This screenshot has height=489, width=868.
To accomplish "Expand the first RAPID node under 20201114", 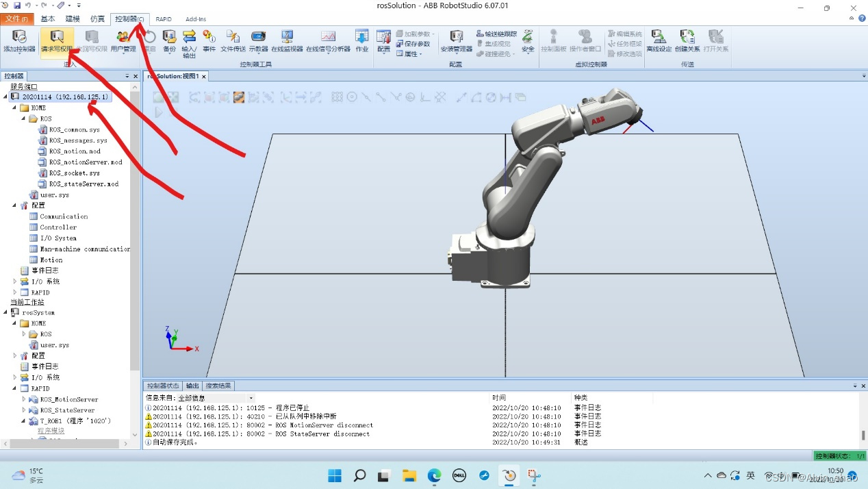I will 14,292.
